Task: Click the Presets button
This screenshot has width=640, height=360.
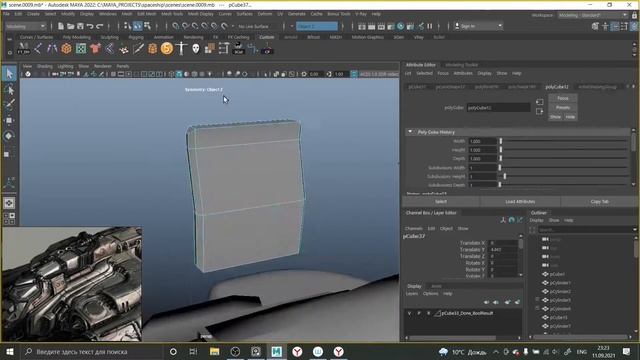Action: click(562, 107)
